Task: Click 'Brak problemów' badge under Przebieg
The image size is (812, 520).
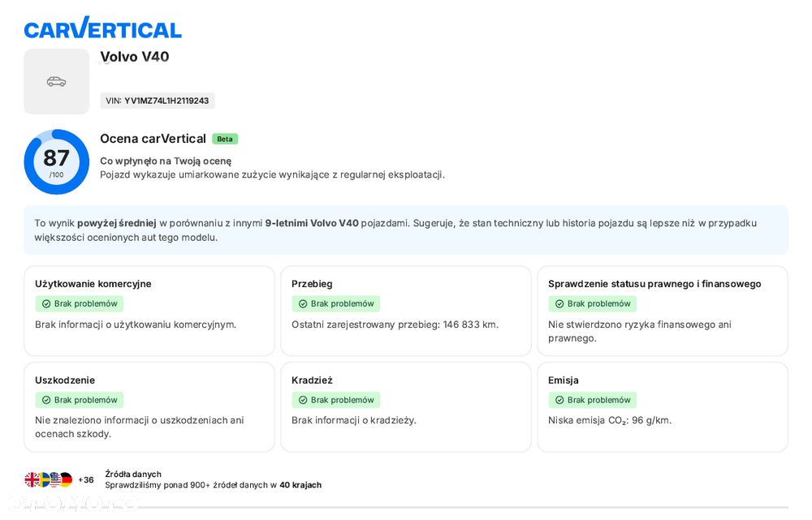Action: click(x=335, y=303)
